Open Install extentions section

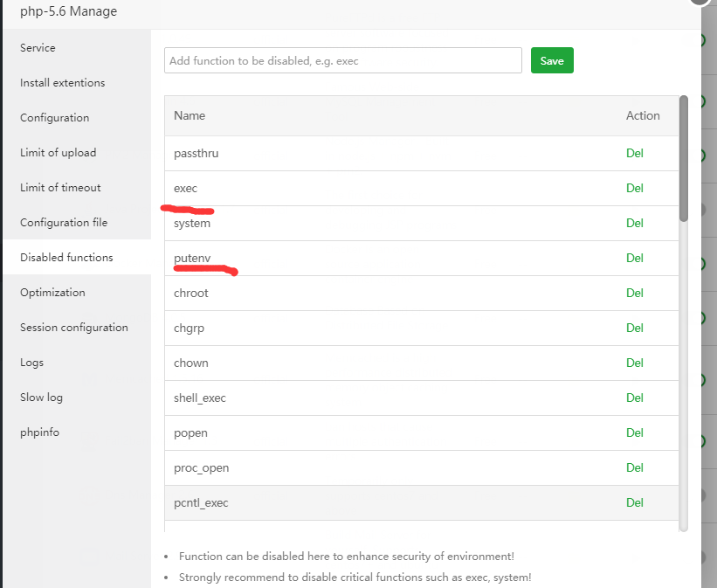[x=62, y=83]
